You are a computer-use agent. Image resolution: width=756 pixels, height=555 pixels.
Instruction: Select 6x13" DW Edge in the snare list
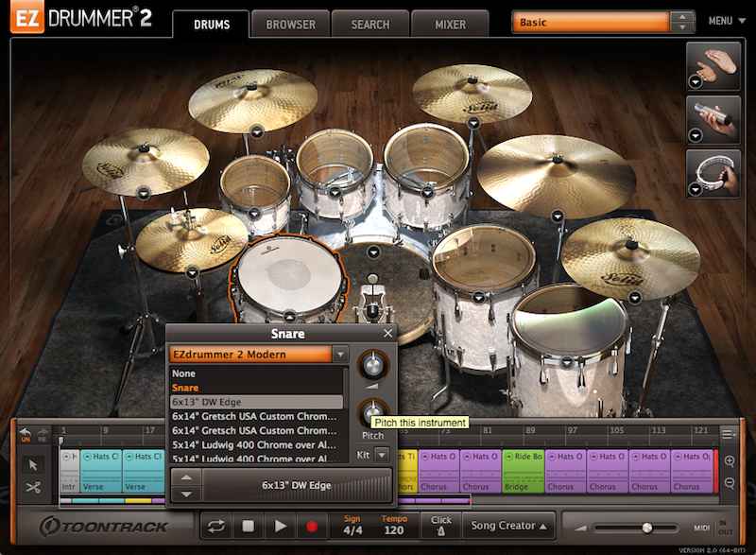point(257,402)
